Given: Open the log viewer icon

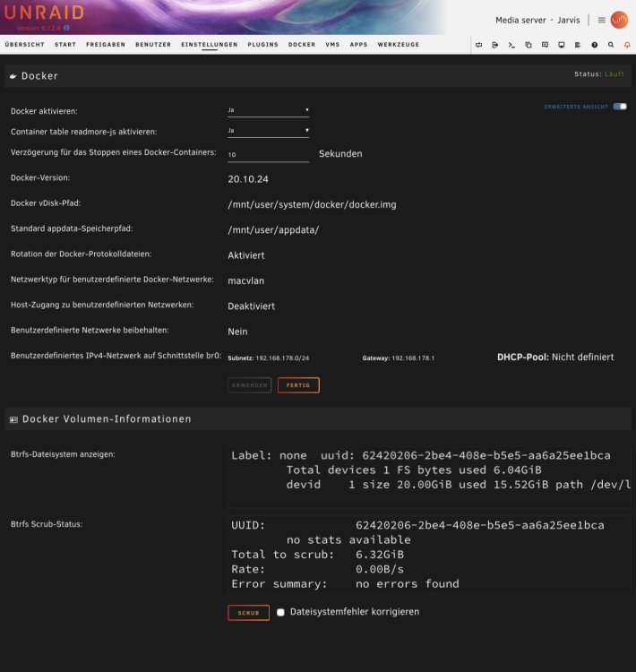Looking at the screenshot, I should [578, 45].
